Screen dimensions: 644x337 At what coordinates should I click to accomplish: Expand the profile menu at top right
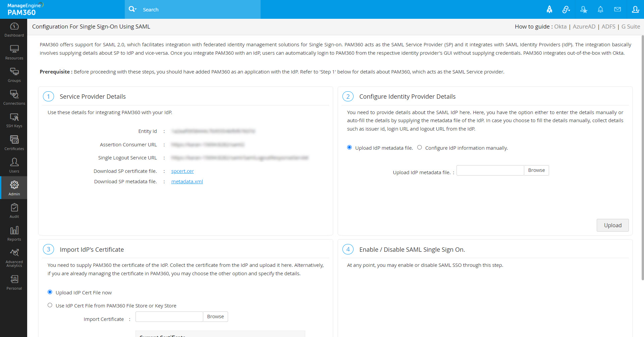click(x=636, y=9)
